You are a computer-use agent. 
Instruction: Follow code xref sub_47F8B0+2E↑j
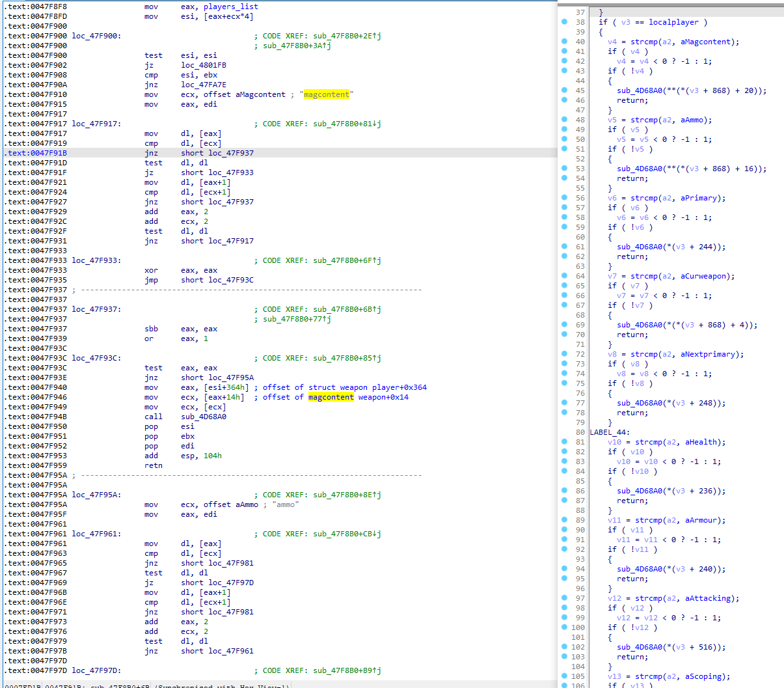[x=347, y=36]
